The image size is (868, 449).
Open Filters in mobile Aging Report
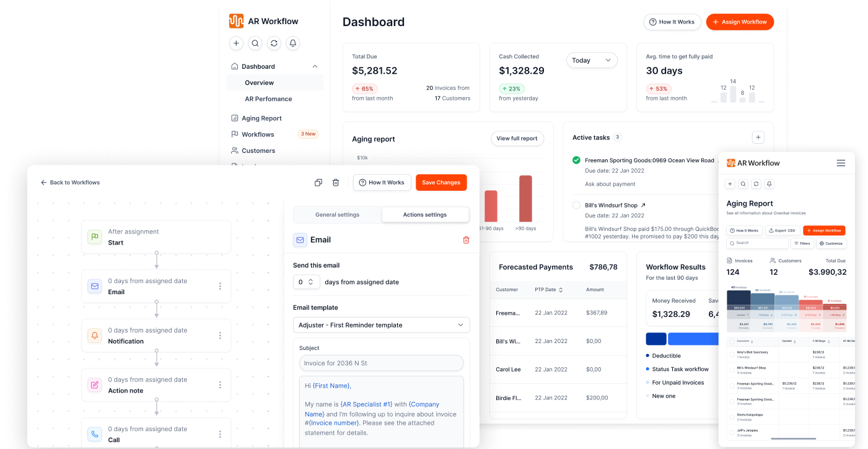tap(802, 243)
